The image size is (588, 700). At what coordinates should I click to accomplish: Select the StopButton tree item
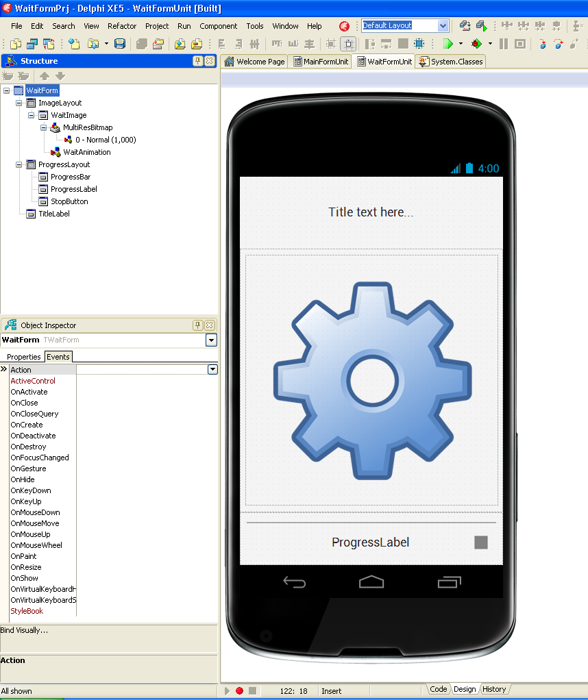(x=69, y=201)
